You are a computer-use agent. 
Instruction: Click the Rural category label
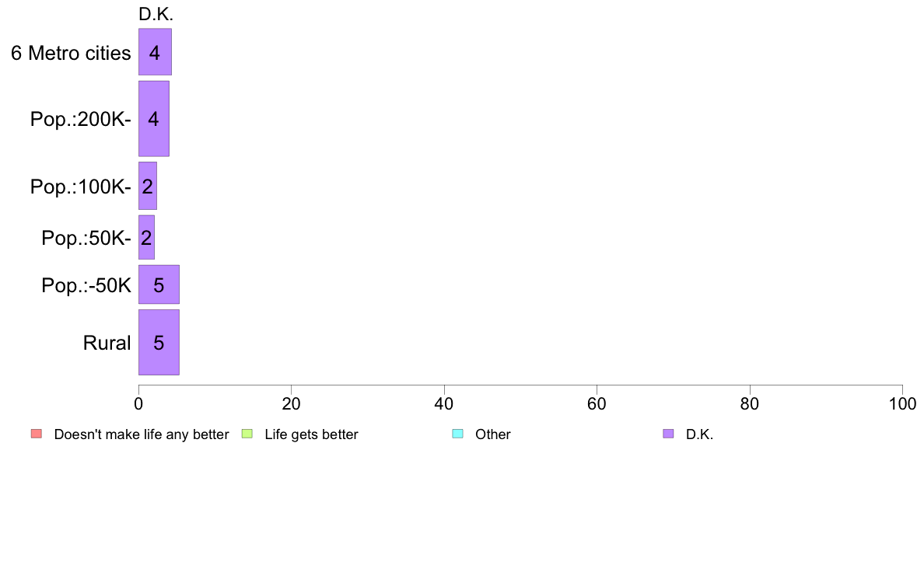[x=107, y=343]
